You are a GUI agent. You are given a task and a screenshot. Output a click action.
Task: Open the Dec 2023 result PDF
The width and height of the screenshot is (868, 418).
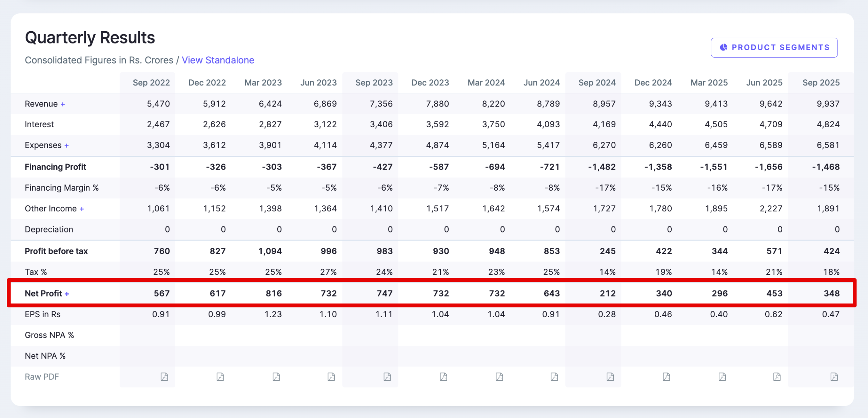(x=443, y=377)
